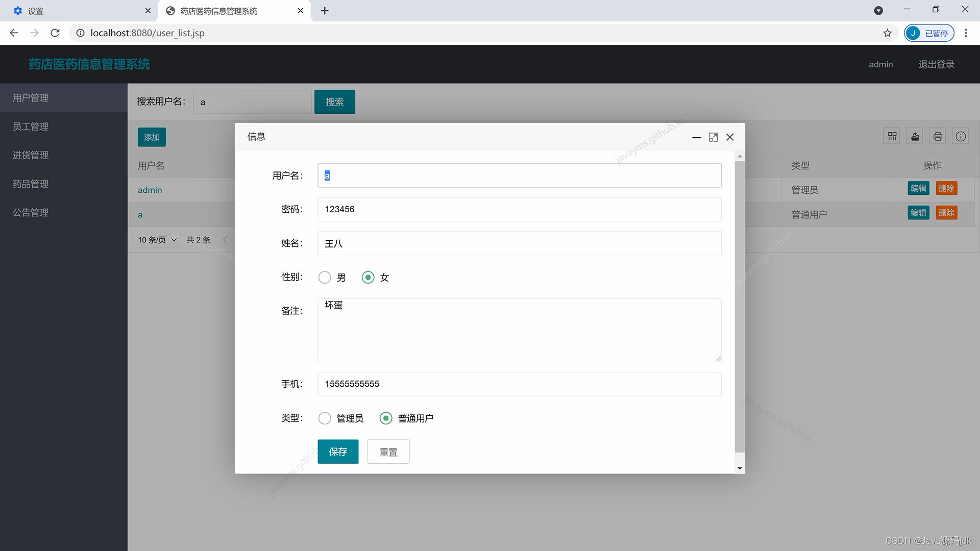Screen dimensions: 980x551
Task: Open the column display settings icon
Action: [x=892, y=136]
